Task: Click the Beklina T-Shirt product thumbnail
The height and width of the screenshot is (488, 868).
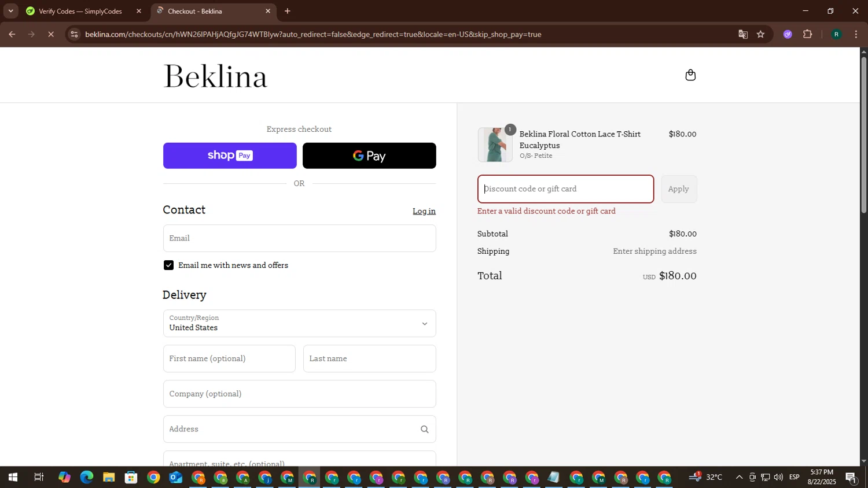Action: 495,145
